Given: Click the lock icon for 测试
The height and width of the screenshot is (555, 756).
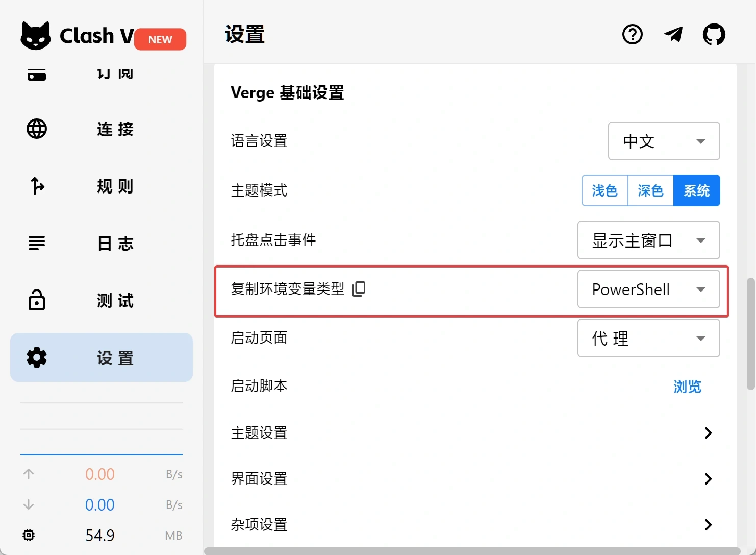Looking at the screenshot, I should [x=37, y=300].
